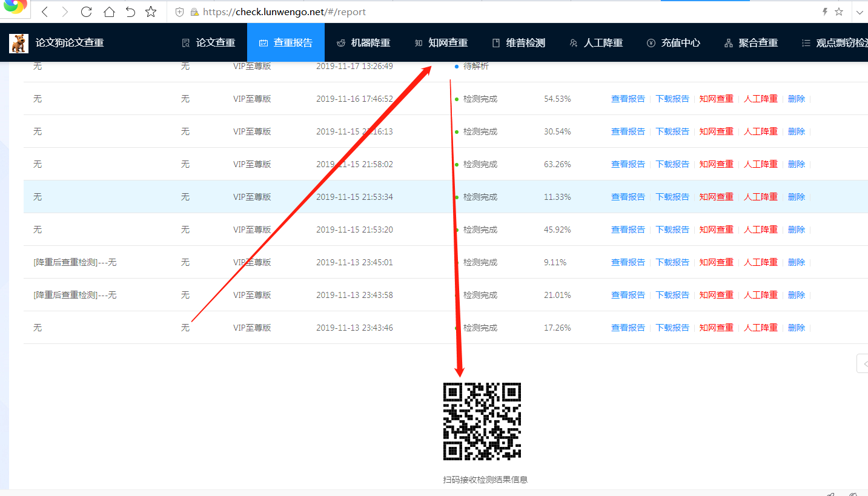Click the 2019-11-13 23:43:46 timestamp
The width and height of the screenshot is (868, 496).
354,328
